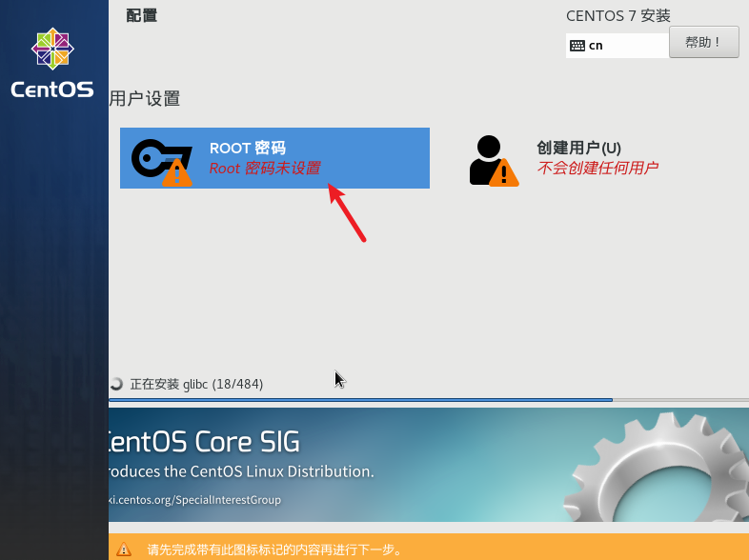The height and width of the screenshot is (560, 749).
Task: Click the spinning progress indicator icon
Action: coord(116,384)
